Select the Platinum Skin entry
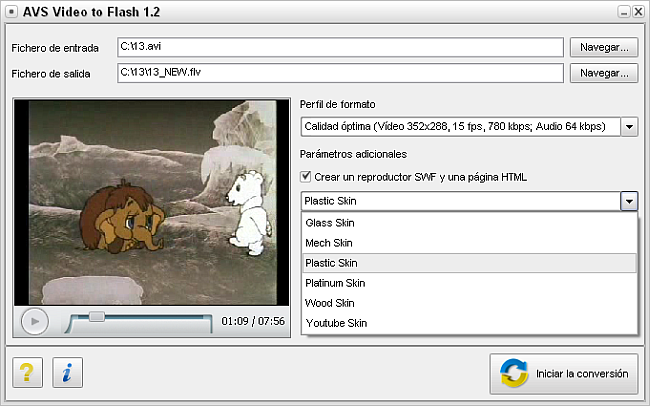This screenshot has height=406, width=650. coord(469,283)
